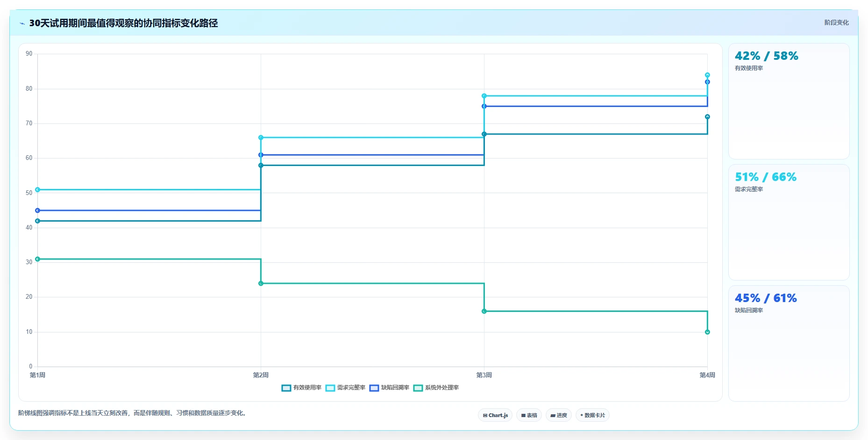Select the 有效使用率 data point at 第4周
Screen dimensions: 868x440
point(707,117)
